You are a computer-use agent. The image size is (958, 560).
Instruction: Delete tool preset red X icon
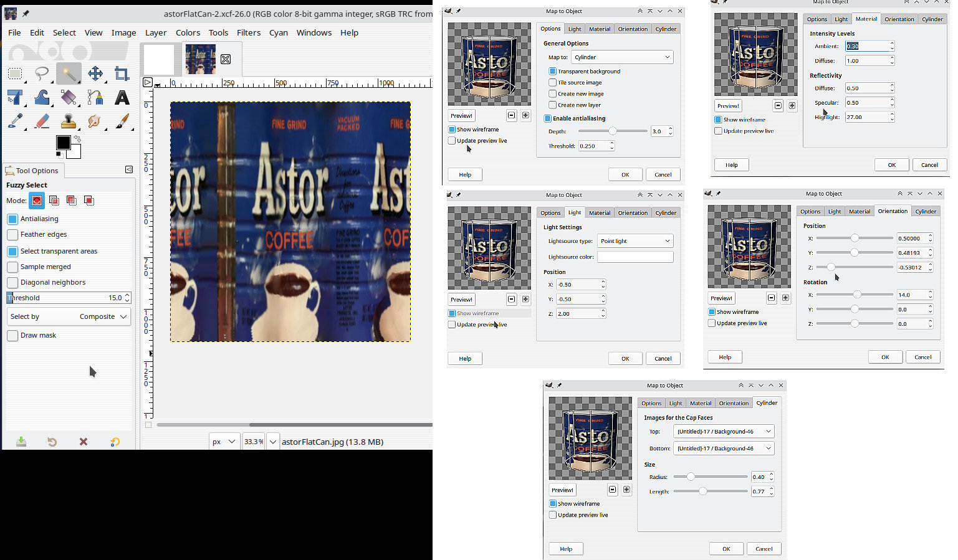[84, 442]
